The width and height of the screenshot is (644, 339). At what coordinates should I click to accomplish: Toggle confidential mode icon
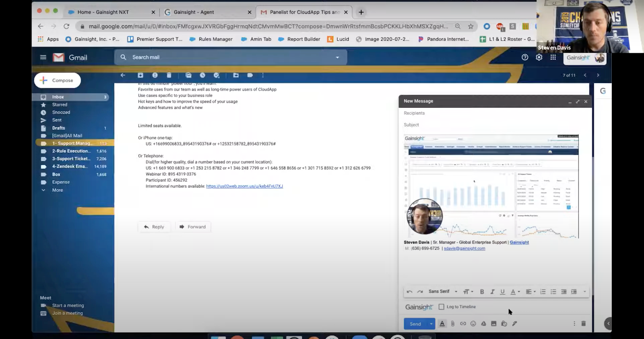point(504,324)
